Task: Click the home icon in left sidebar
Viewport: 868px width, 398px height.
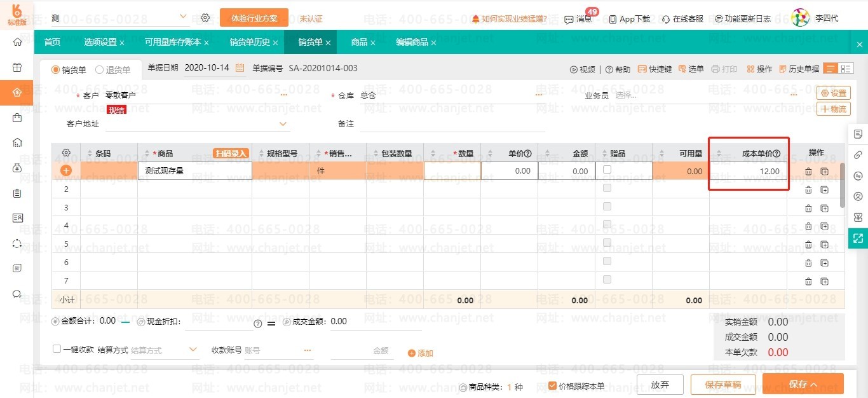Action: 17,42
